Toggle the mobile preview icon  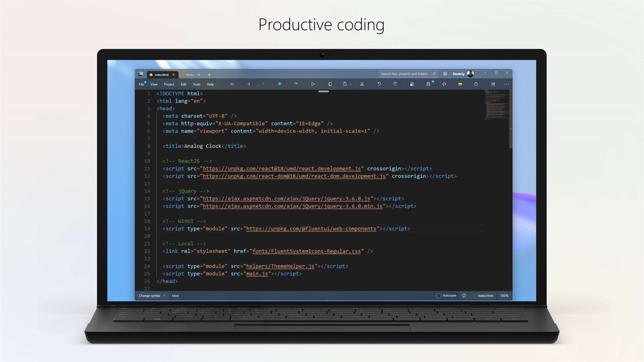click(x=330, y=84)
